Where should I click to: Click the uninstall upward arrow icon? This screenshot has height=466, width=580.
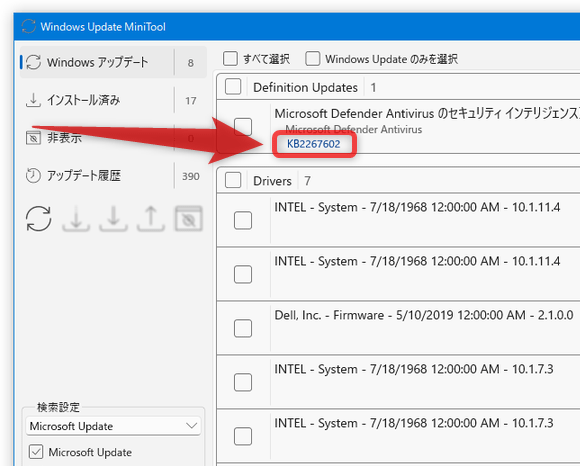coord(151,219)
